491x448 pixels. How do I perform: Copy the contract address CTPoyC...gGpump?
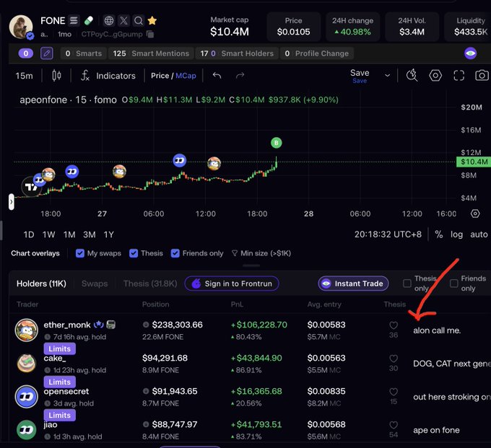click(x=150, y=34)
